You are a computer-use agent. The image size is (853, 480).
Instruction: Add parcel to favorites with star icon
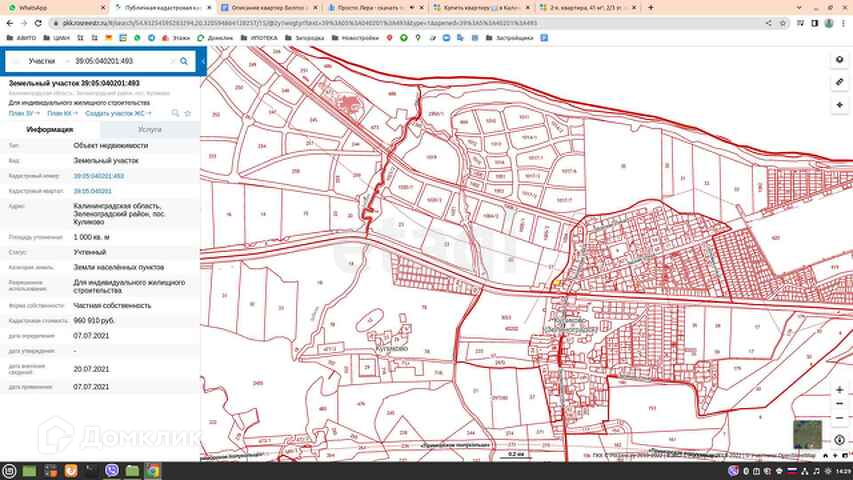click(x=188, y=113)
